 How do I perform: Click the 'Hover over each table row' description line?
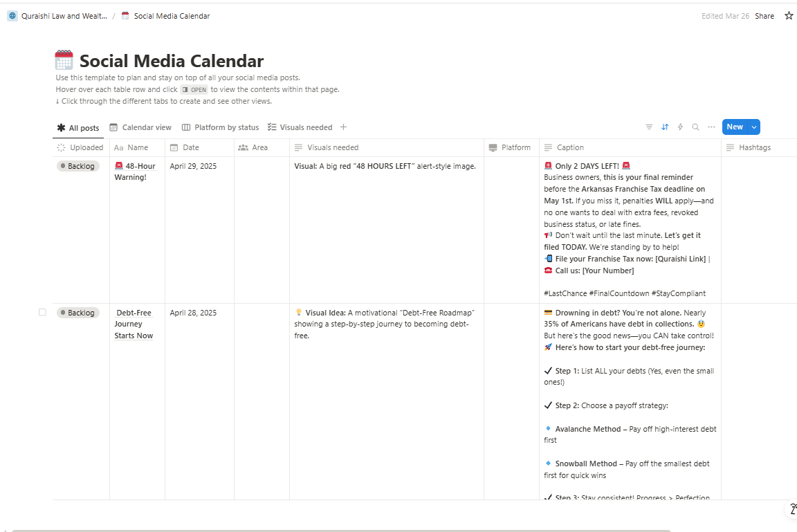coord(198,89)
